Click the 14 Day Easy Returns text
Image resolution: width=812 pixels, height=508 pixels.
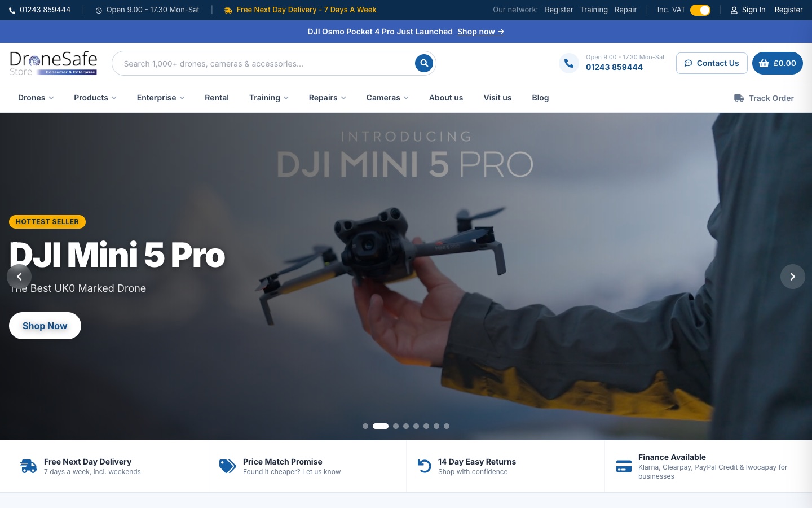477,462
